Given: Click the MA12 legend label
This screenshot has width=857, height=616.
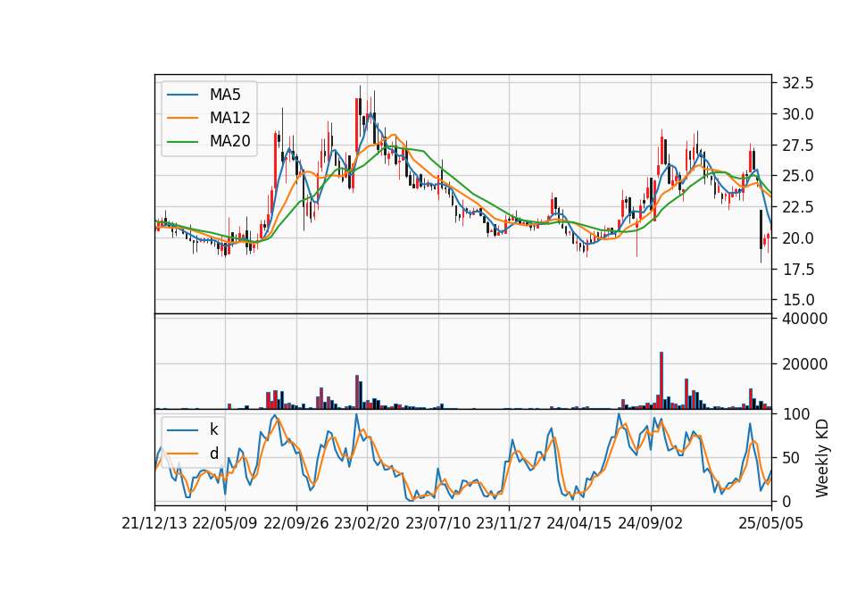Looking at the screenshot, I should coord(229,118).
